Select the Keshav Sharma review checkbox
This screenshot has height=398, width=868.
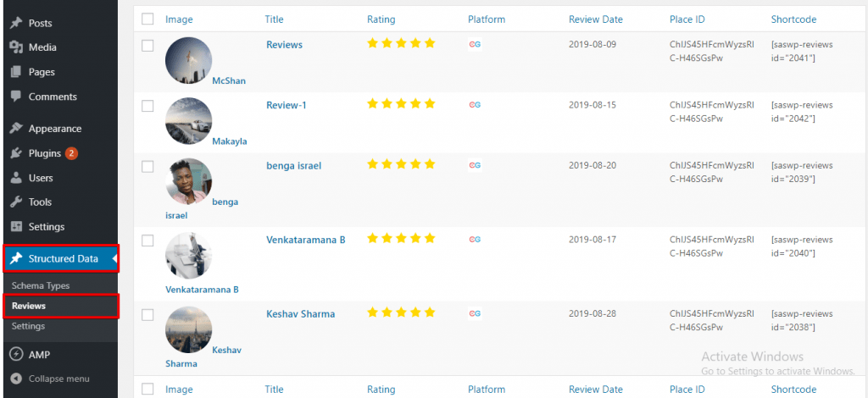click(x=147, y=315)
